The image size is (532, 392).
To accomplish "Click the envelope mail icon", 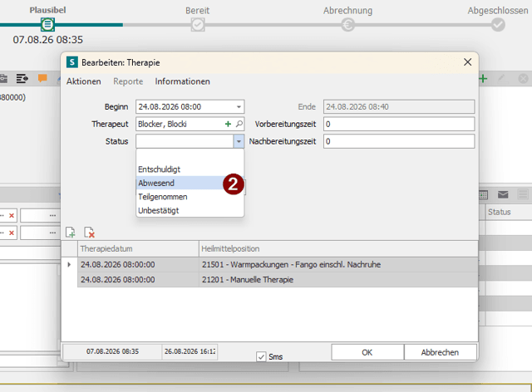I will click(503, 194).
